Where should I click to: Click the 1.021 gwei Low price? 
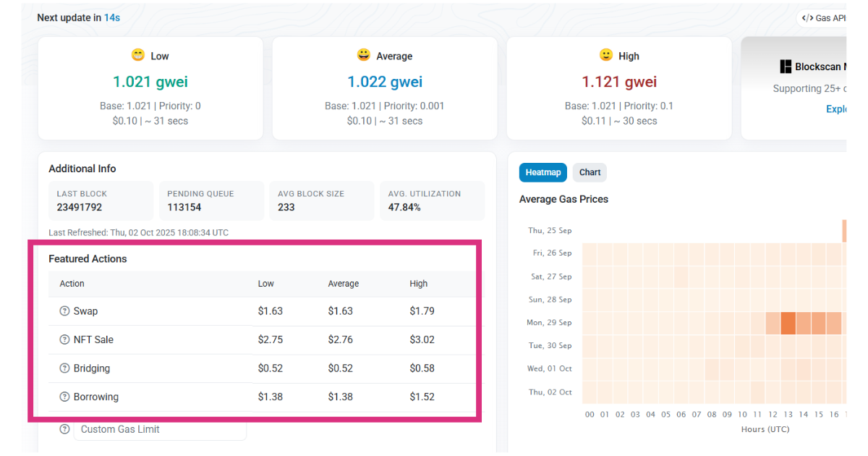150,82
